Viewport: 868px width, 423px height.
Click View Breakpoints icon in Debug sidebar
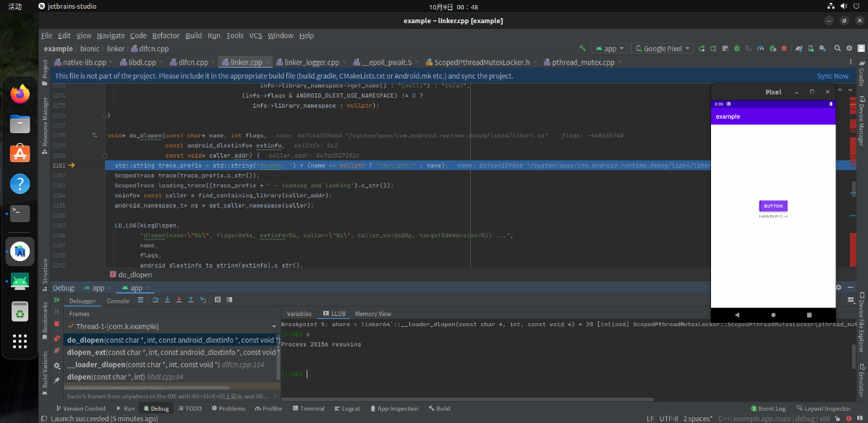click(x=56, y=338)
